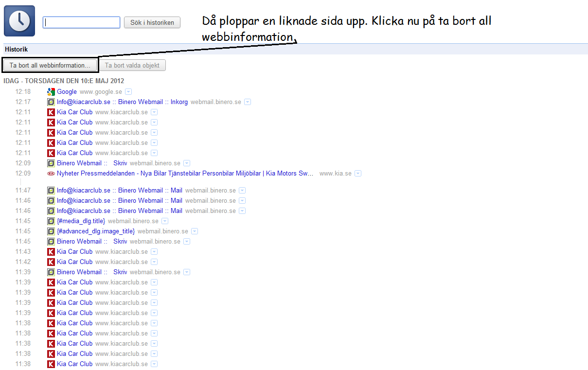Expand the dropdown arrow beside www.kia.se
The width and height of the screenshot is (588, 370).
tap(358, 174)
